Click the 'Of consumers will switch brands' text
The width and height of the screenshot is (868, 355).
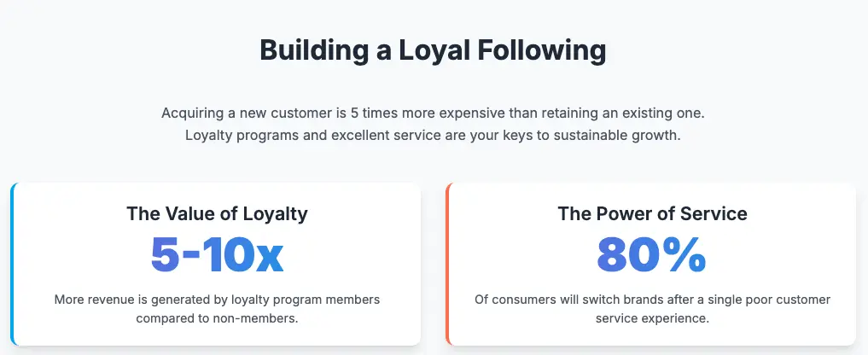[x=652, y=300]
